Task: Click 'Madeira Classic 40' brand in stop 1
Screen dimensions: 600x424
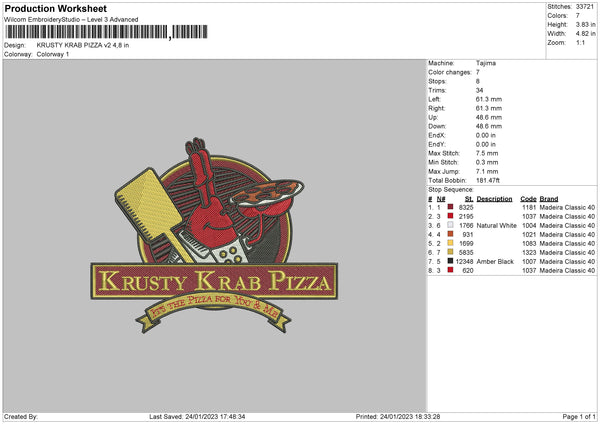Action: [567, 207]
